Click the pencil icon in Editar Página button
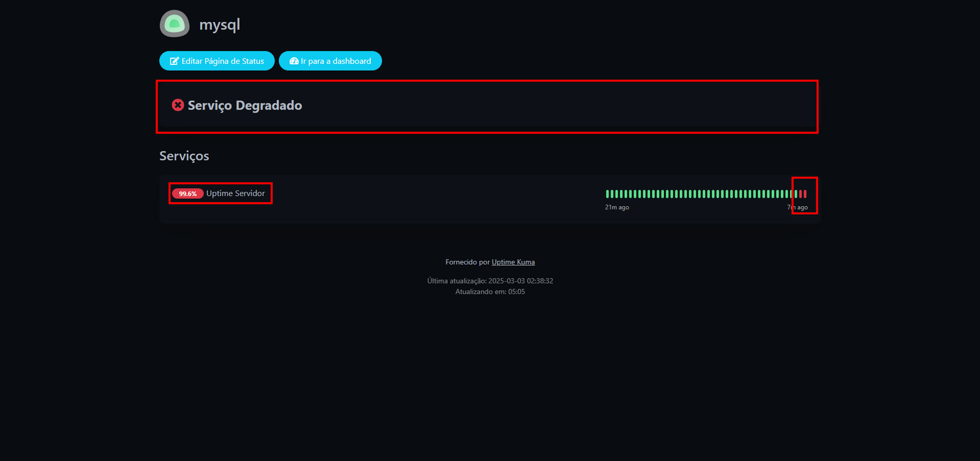Screen dimensions: 980x461 (175, 61)
